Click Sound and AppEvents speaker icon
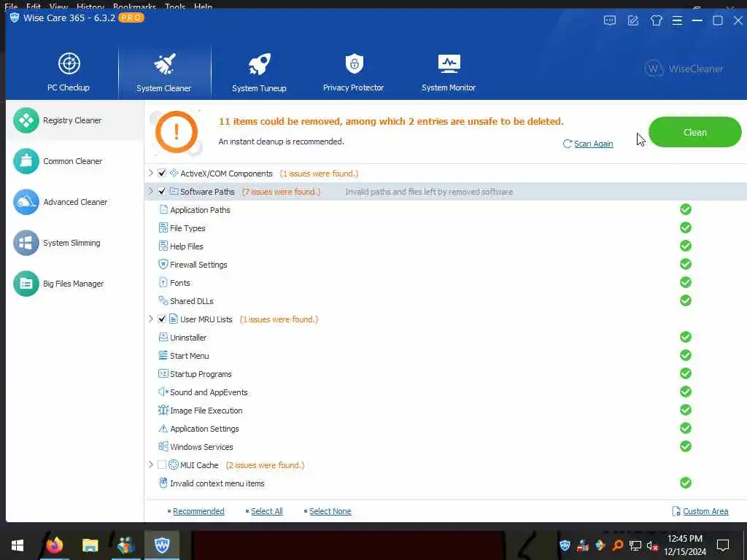The width and height of the screenshot is (747, 560). point(163,392)
